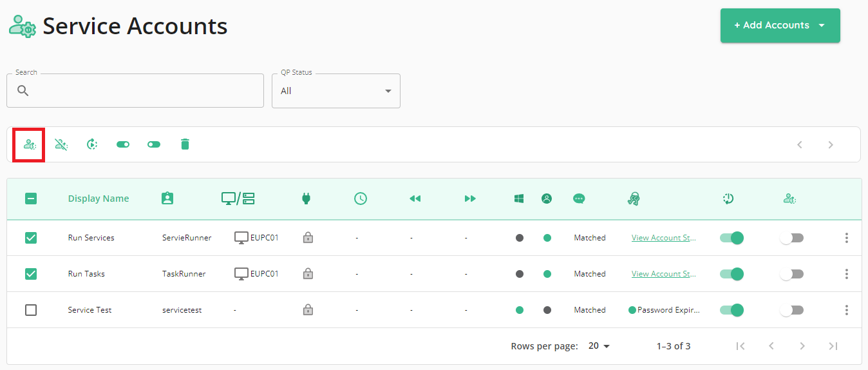Click the ID badge column header icon
The width and height of the screenshot is (868, 370).
click(167, 199)
